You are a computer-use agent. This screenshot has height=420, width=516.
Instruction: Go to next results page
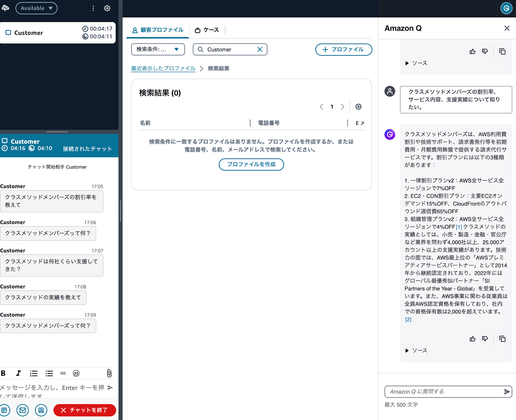(x=343, y=107)
